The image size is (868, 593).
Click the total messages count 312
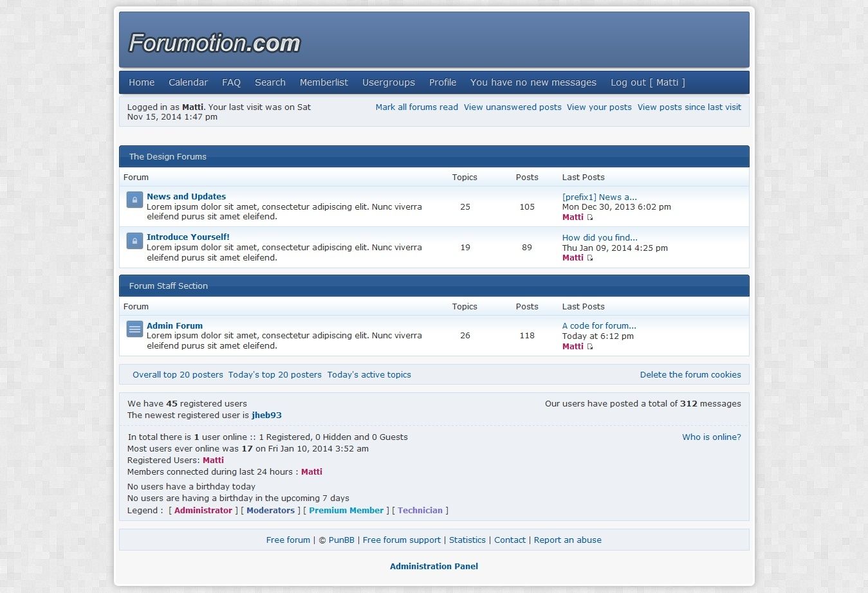click(x=688, y=404)
